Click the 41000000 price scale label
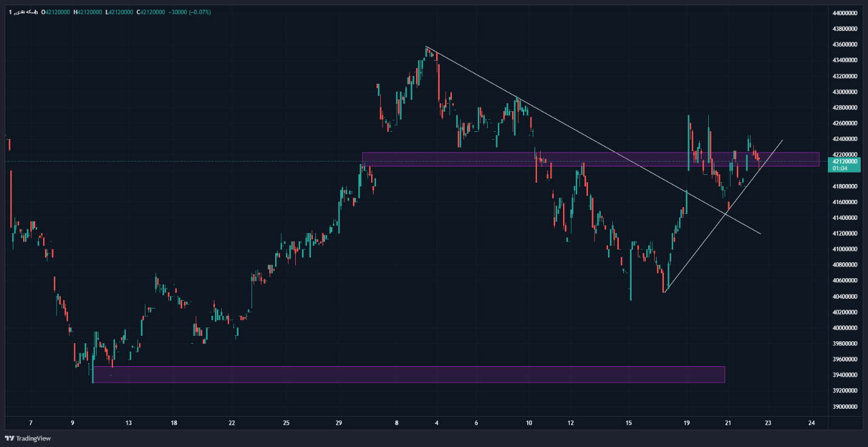 pyautogui.click(x=844, y=249)
